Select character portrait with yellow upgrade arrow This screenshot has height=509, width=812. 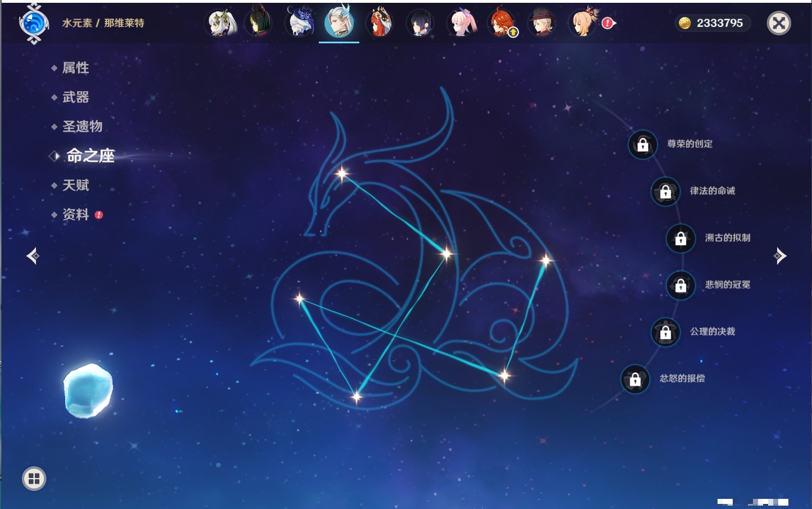pos(502,24)
